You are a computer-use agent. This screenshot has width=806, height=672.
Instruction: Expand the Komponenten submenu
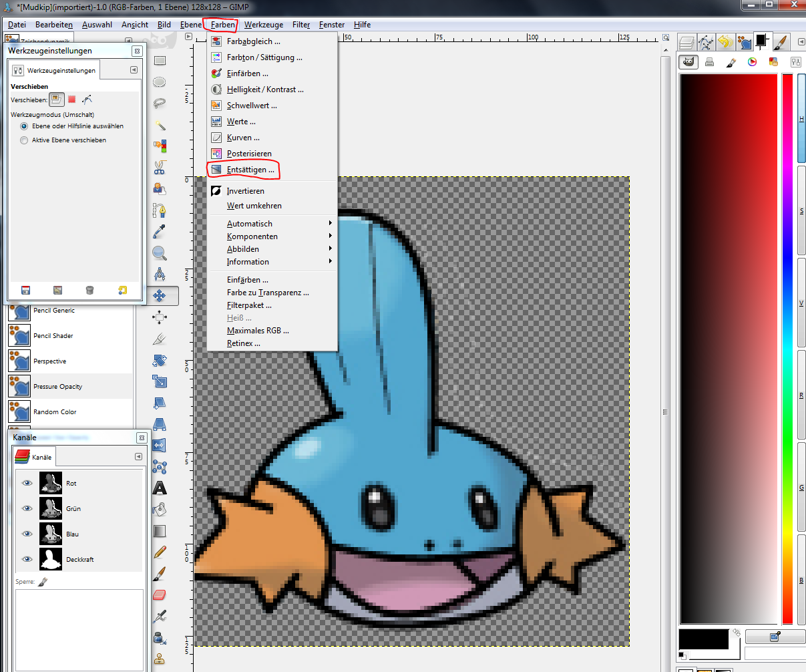click(272, 236)
